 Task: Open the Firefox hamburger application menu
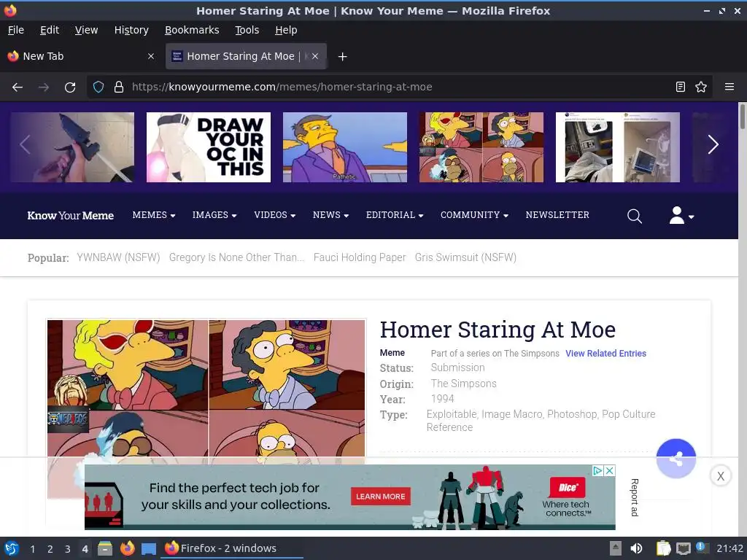point(729,87)
